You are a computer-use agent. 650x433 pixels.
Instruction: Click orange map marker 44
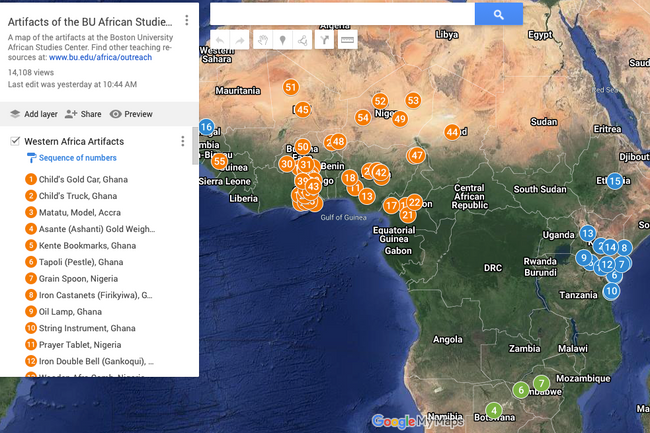452,132
